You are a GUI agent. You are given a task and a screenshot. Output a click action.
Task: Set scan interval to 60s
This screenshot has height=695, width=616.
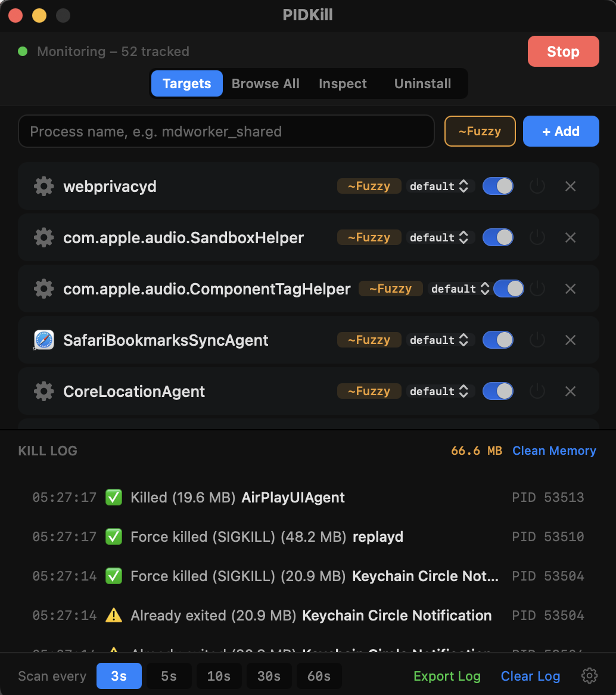tap(319, 676)
